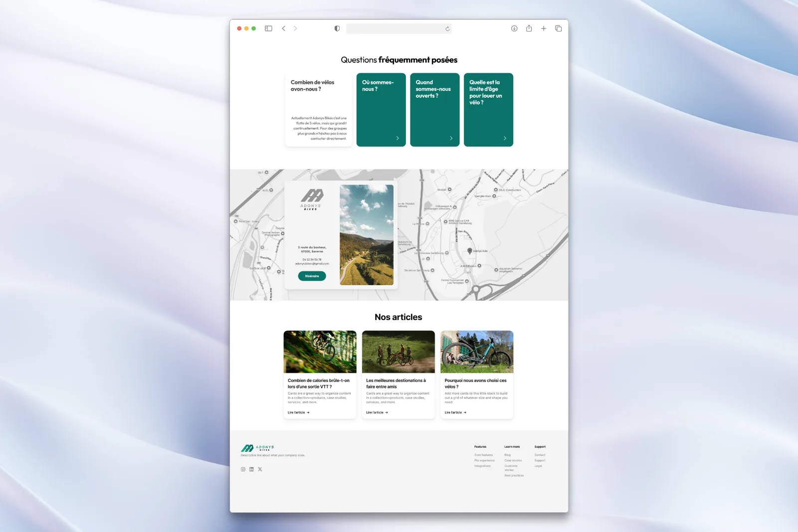Open the LinkedIn icon in the footer
Screen dimensions: 798x532
tap(251, 469)
